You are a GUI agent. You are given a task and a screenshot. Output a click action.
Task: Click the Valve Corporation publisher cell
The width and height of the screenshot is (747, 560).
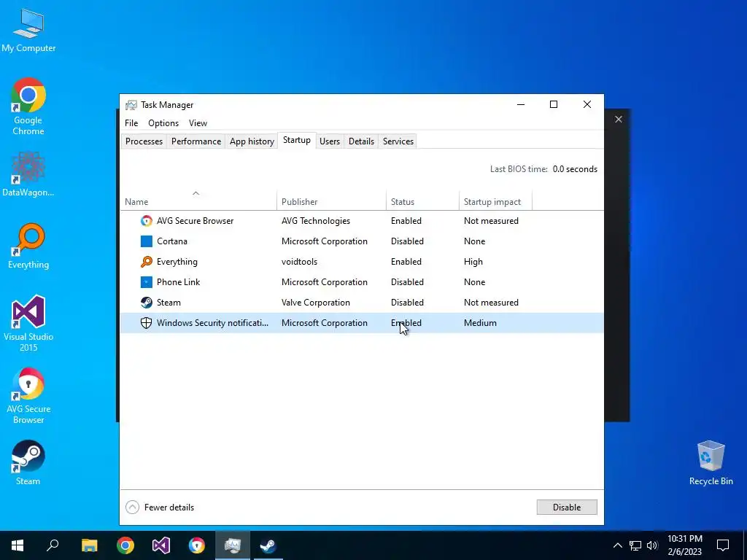pos(316,303)
